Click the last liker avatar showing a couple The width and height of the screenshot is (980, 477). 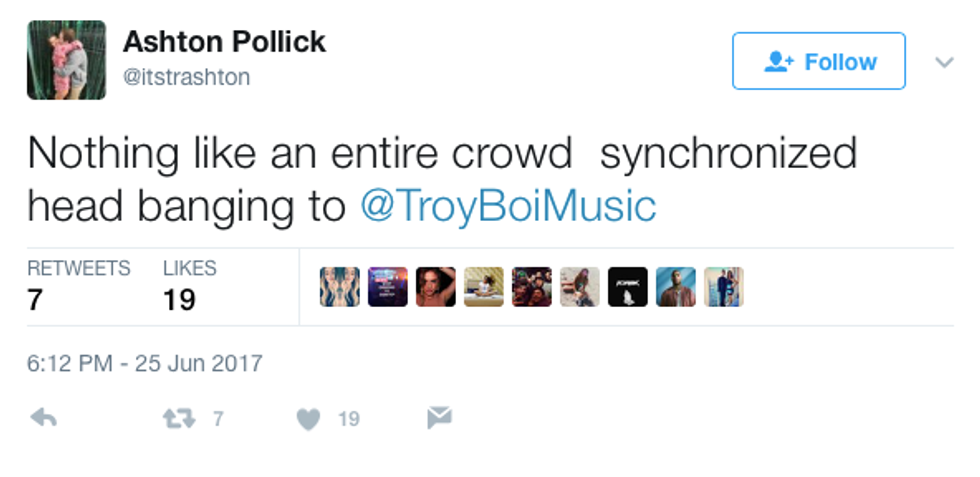coord(724,287)
